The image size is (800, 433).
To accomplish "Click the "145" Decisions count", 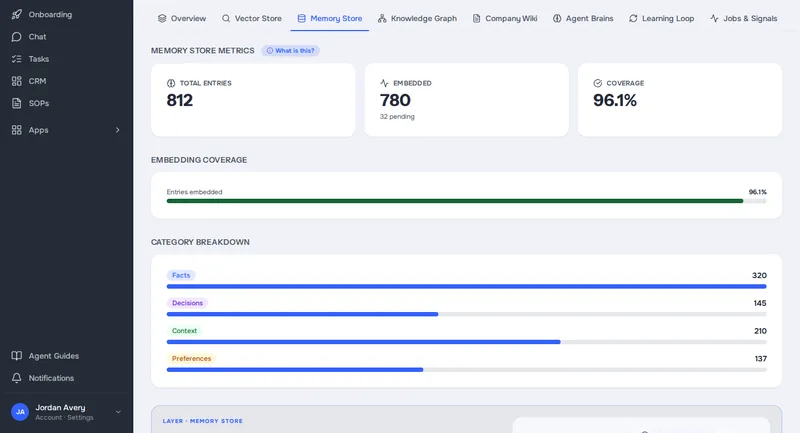I will [x=760, y=303].
